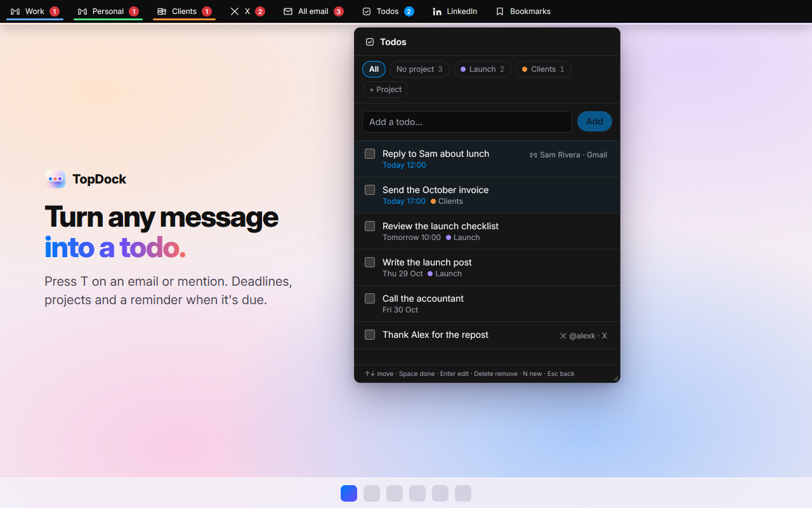
Task: Filter todos by No project
Action: point(419,69)
